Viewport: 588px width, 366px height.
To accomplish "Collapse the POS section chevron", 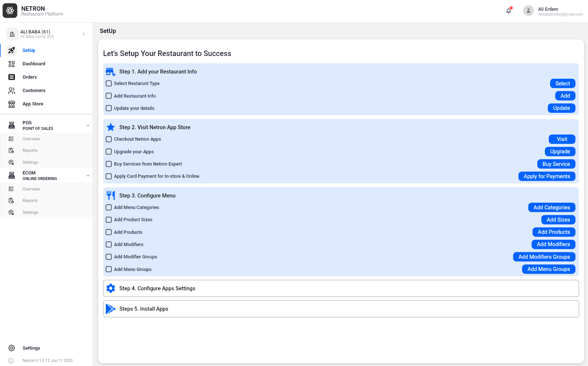I will [x=88, y=125].
